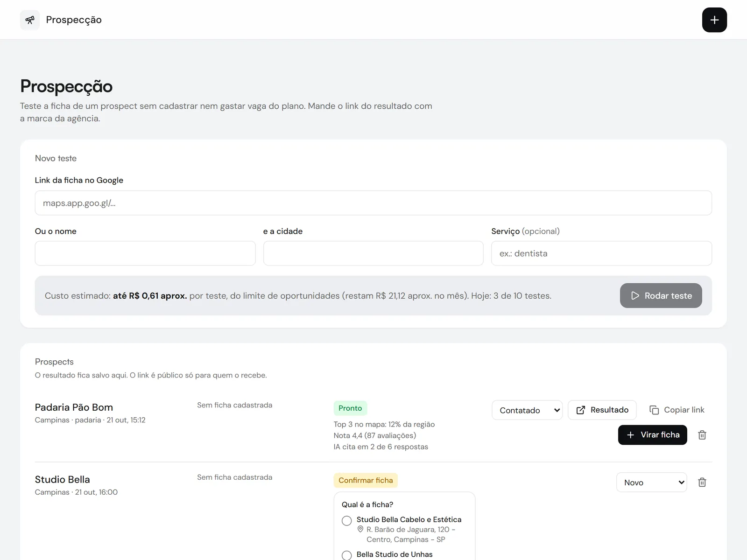Screen dimensions: 747x560
Task: Delete the Studio Bella prospect
Action: [x=702, y=483]
